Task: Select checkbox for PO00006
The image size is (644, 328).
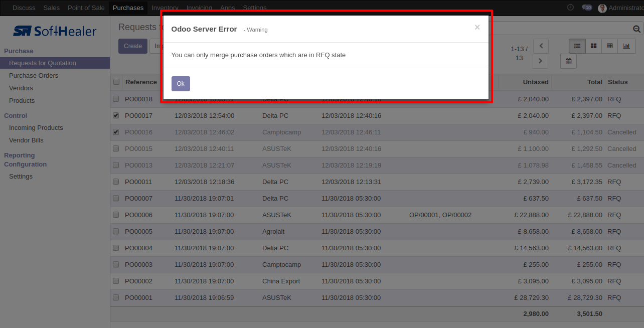Action: (116, 215)
